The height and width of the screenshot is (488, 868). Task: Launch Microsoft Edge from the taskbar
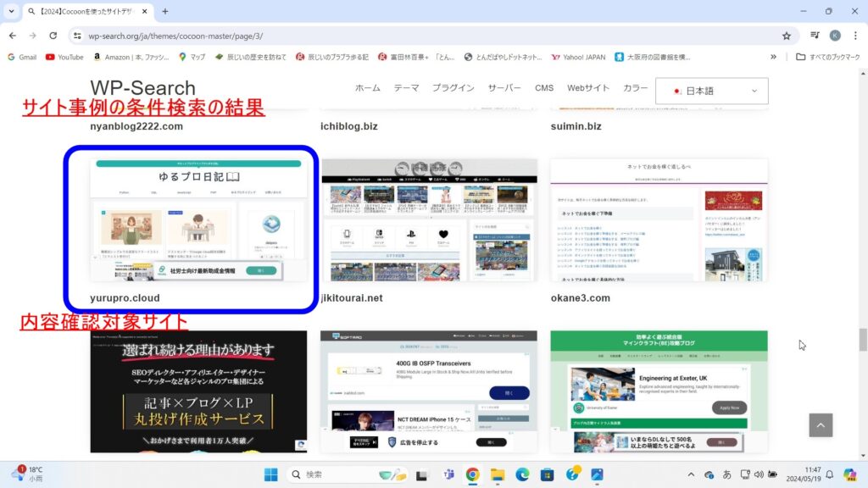523,474
